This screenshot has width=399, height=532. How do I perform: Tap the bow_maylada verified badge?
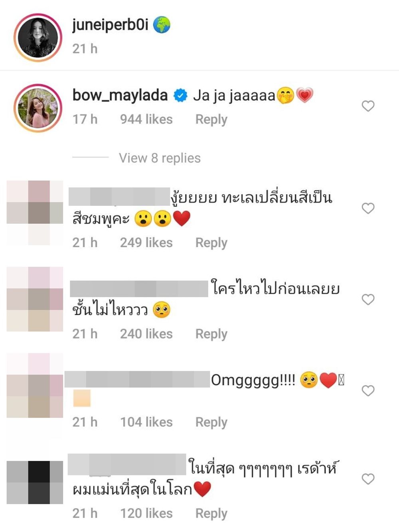(x=180, y=96)
